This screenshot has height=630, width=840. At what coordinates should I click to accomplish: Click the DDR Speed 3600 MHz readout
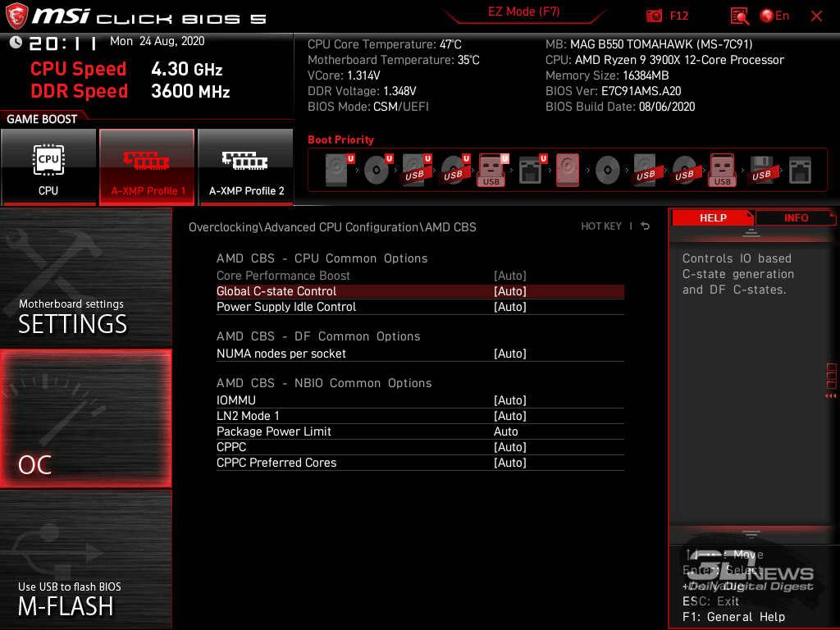(x=130, y=91)
